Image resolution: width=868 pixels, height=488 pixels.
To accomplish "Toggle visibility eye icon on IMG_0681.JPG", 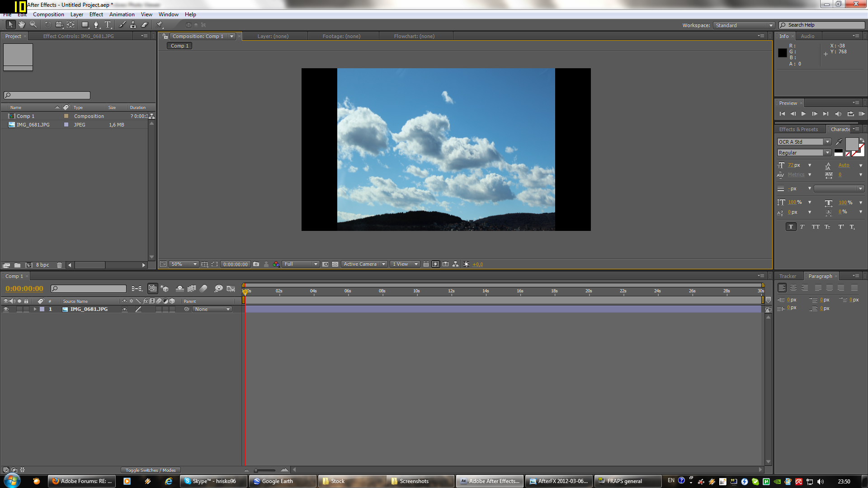I will point(4,309).
